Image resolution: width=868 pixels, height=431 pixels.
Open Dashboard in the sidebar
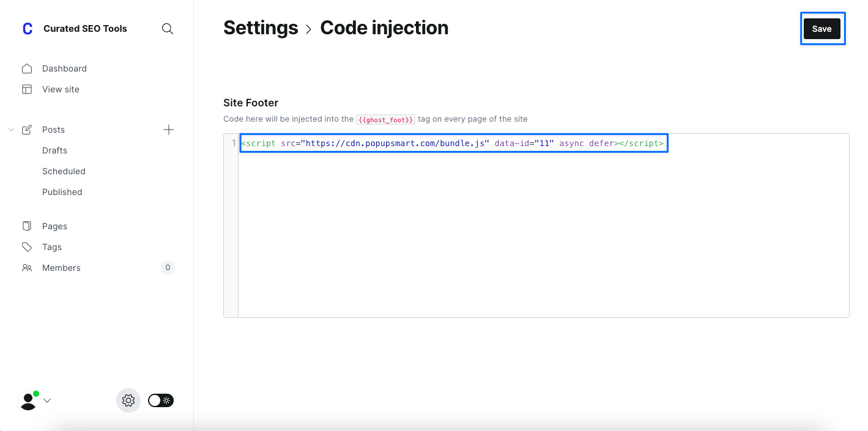pyautogui.click(x=64, y=68)
